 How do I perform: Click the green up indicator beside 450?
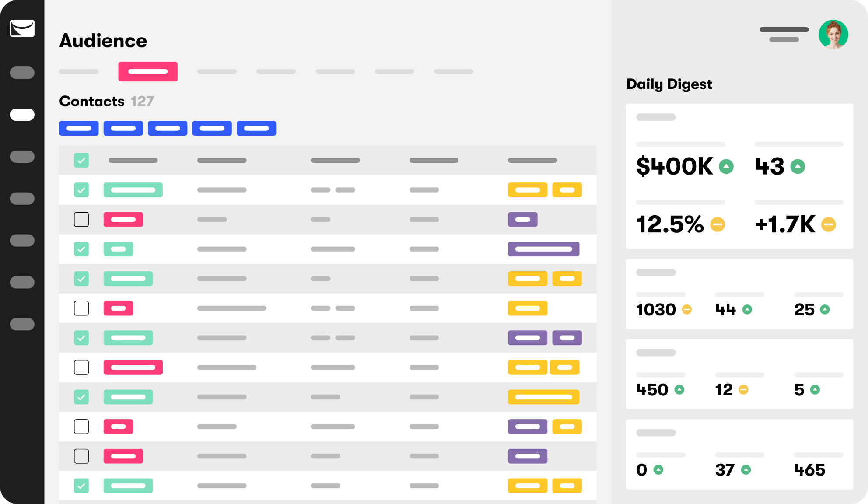click(679, 389)
